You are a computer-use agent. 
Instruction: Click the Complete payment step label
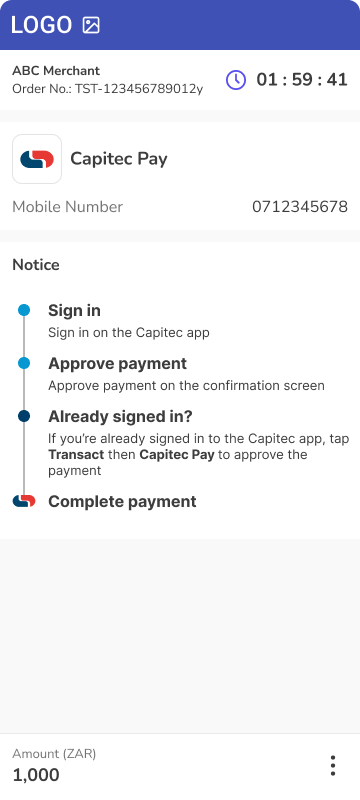(122, 502)
